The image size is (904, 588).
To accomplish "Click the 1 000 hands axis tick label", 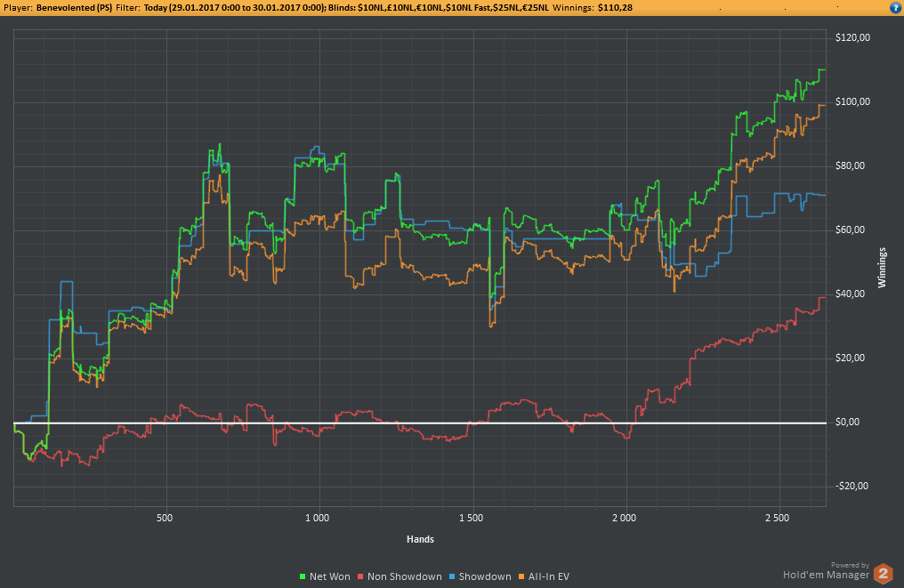I will [317, 518].
